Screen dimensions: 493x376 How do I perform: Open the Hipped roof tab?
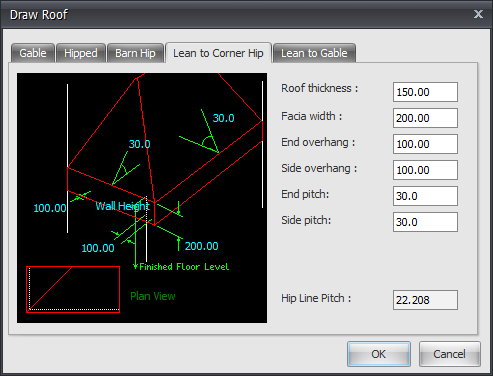coord(81,53)
